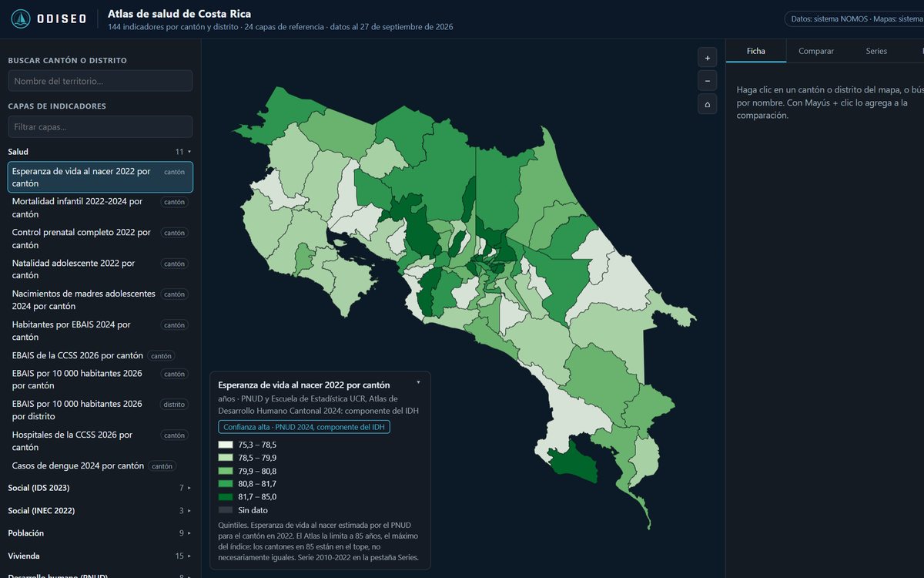Image resolution: width=924 pixels, height=578 pixels.
Task: Select Mortalidad infantil 2022-2024 por cantón layer
Action: coord(100,208)
